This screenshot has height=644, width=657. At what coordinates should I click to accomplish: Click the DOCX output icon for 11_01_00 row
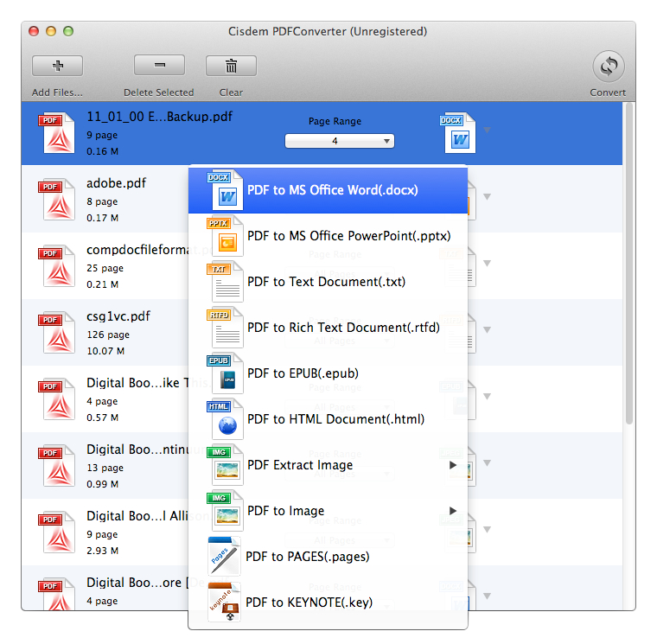458,133
